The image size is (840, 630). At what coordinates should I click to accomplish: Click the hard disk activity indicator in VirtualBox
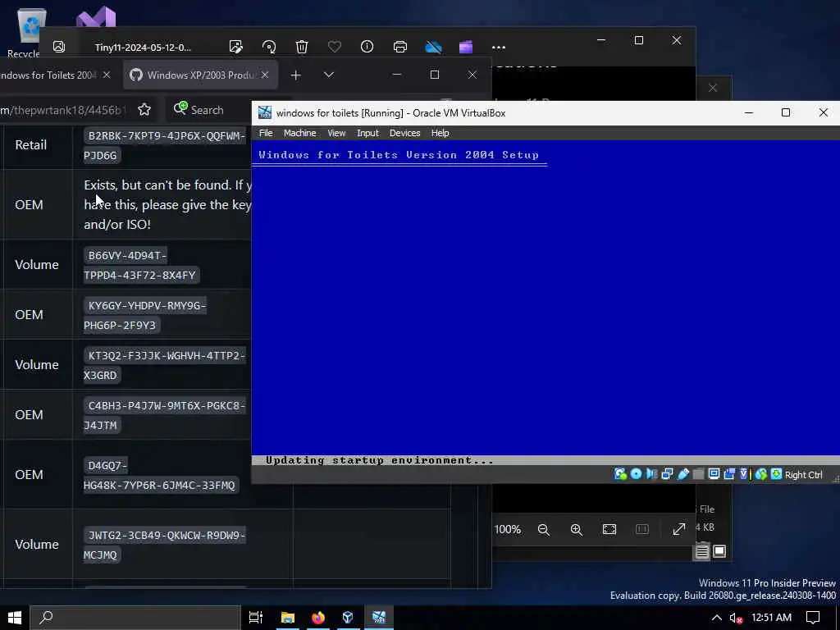tap(620, 474)
